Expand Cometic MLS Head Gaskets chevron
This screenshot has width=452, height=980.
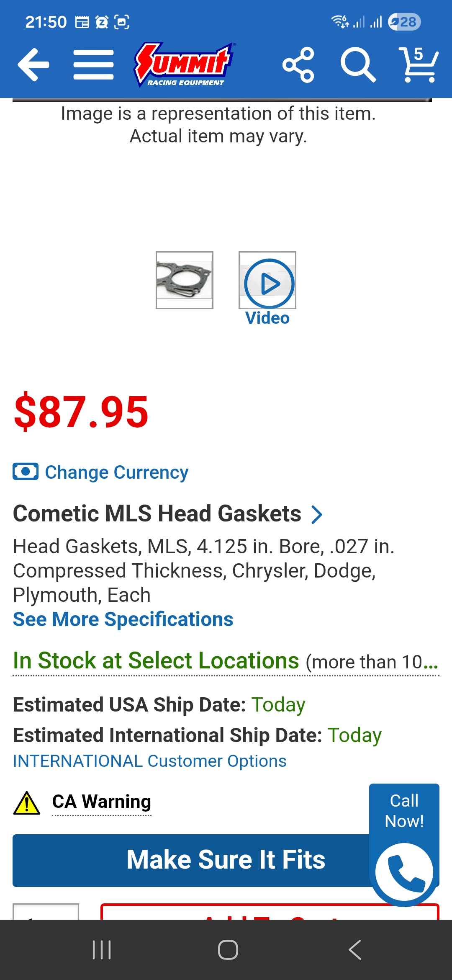tap(317, 514)
